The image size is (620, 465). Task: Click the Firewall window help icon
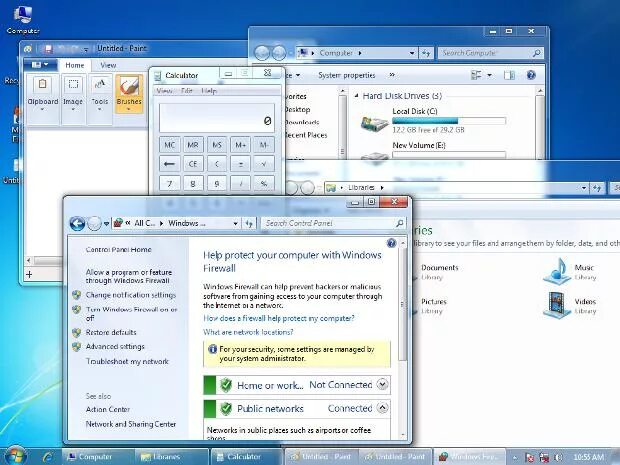point(391,243)
